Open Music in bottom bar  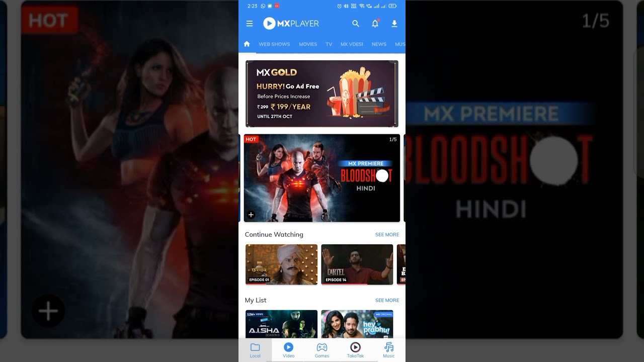coord(389,350)
